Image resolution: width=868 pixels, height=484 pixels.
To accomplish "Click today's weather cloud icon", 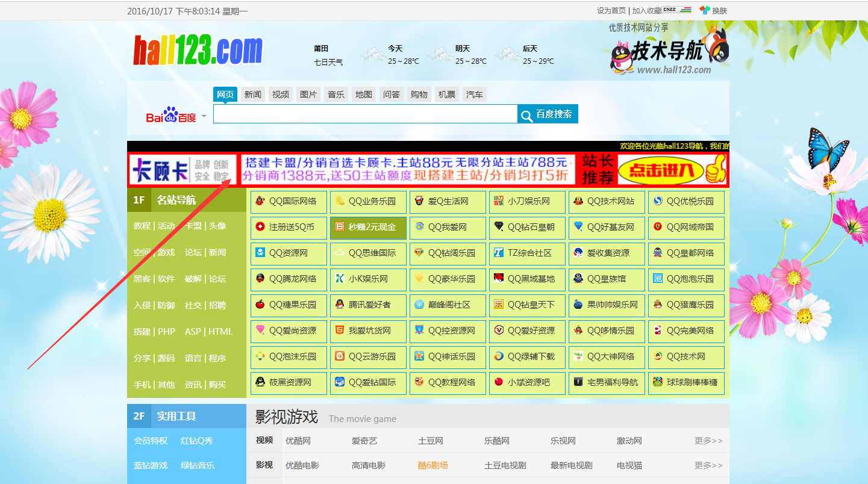I will [373, 55].
